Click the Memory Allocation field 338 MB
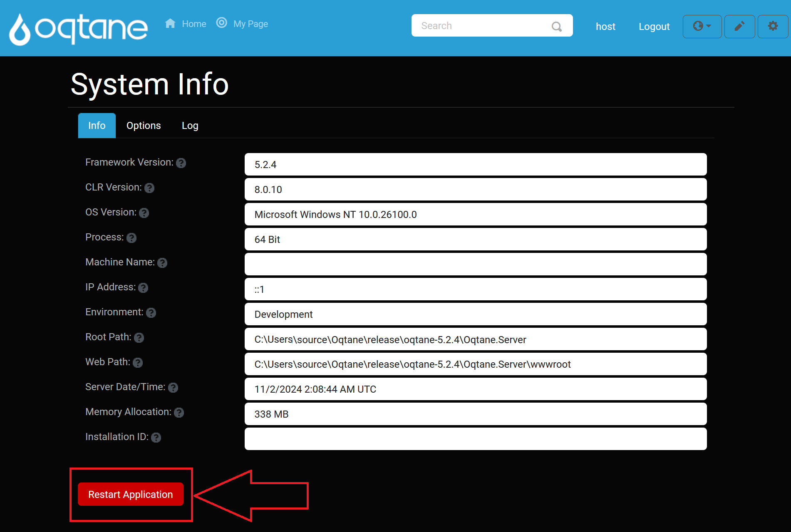Viewport: 791px width, 532px height. (476, 414)
